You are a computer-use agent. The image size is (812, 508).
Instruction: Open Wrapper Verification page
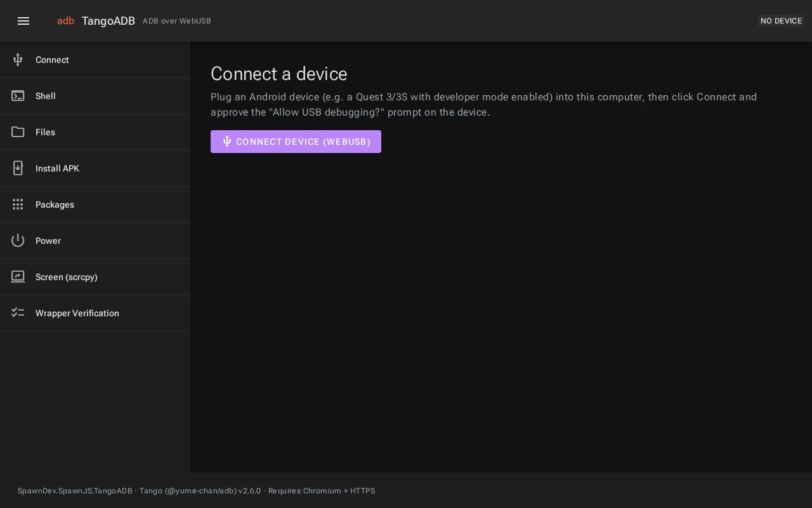point(95,313)
